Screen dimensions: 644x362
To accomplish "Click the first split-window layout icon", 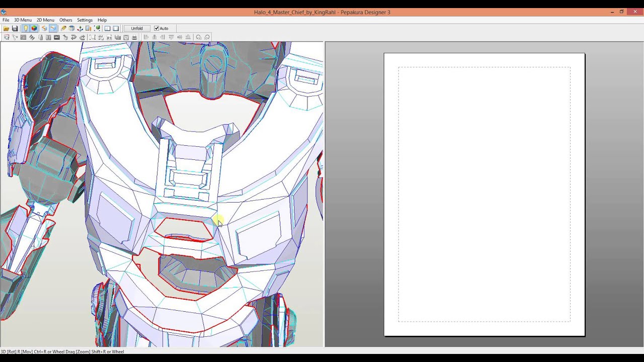I will (107, 29).
